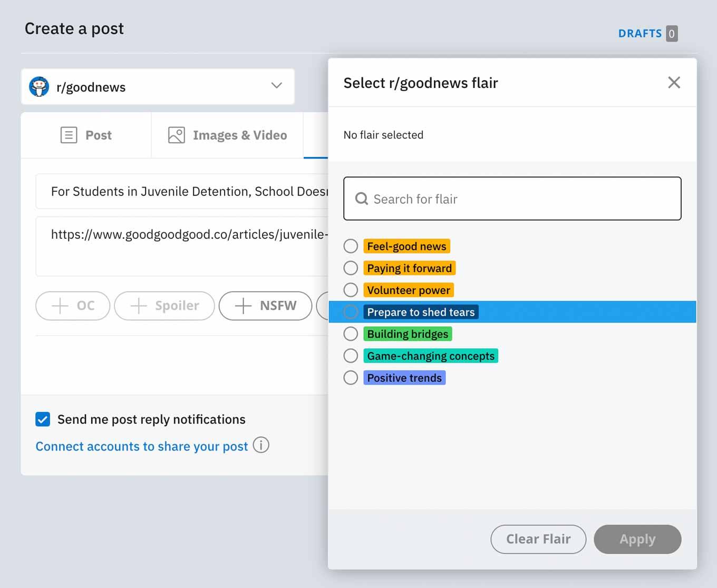The width and height of the screenshot is (717, 588).
Task: Click the Images & Video picture icon
Action: [x=177, y=135]
